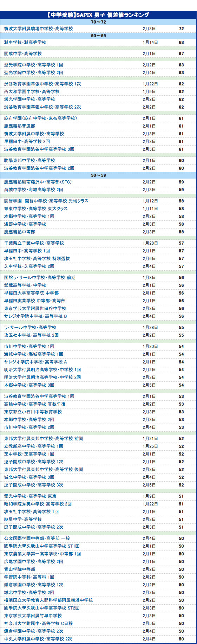The image size is (197, 644).
Task: Select the 開成中学・高等学校 entry
Action: (23, 53)
